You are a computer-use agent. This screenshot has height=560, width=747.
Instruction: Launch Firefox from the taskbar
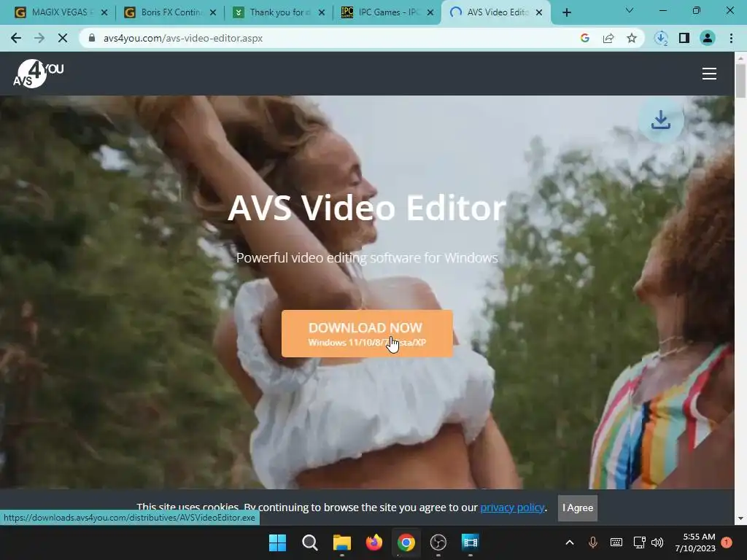(374, 542)
